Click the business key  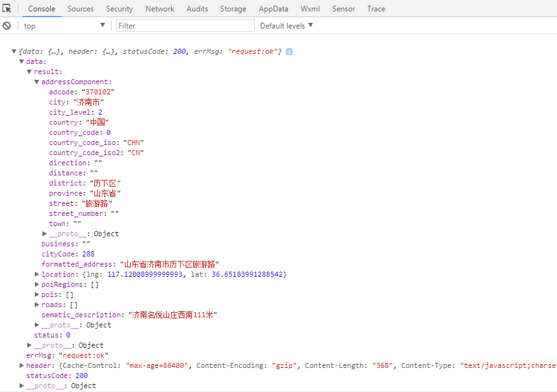(x=58, y=244)
